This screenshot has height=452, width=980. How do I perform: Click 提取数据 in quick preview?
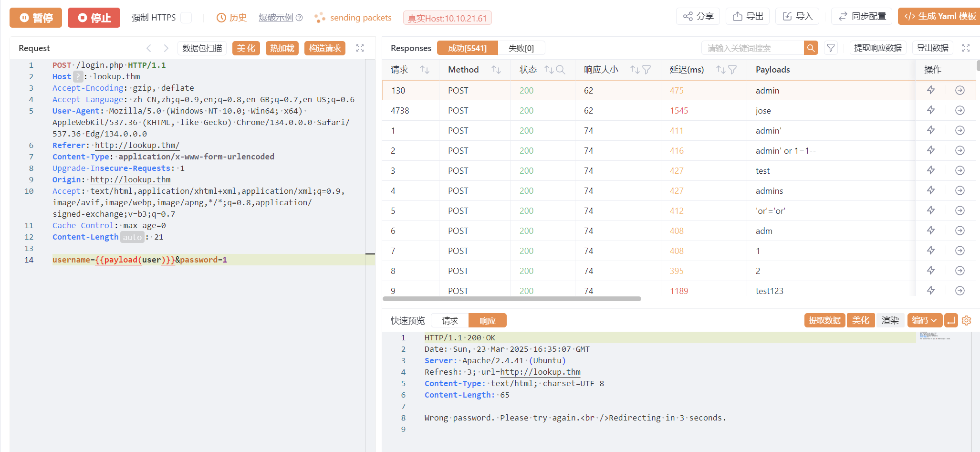tap(824, 320)
